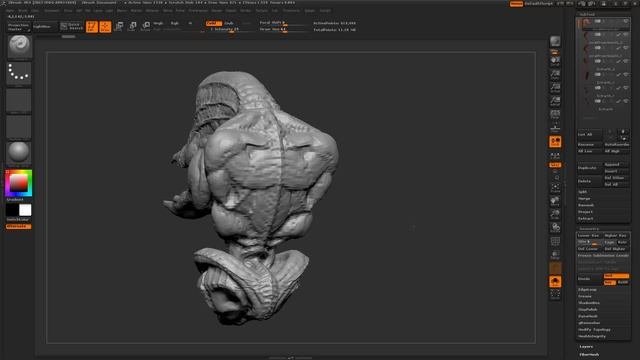Open the Document menu
Image resolution: width=640 pixels, height=360 pixels.
(52, 11)
